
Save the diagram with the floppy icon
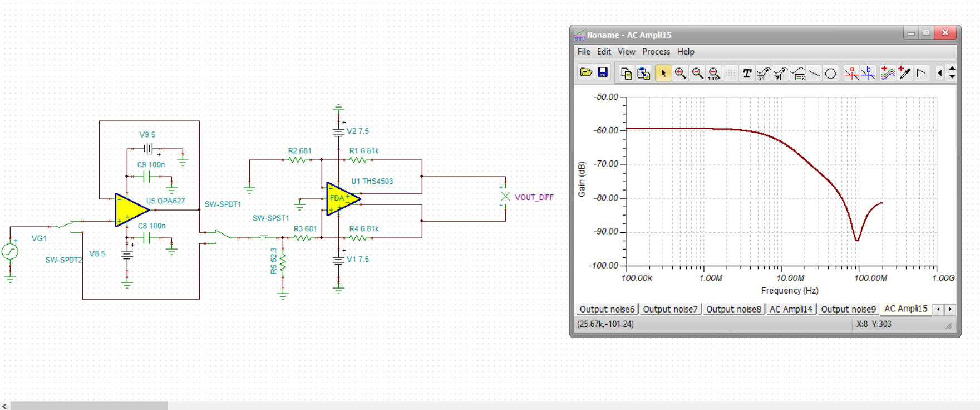602,72
